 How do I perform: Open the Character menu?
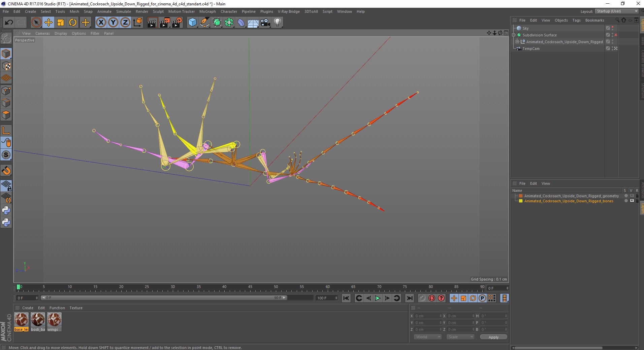point(229,11)
